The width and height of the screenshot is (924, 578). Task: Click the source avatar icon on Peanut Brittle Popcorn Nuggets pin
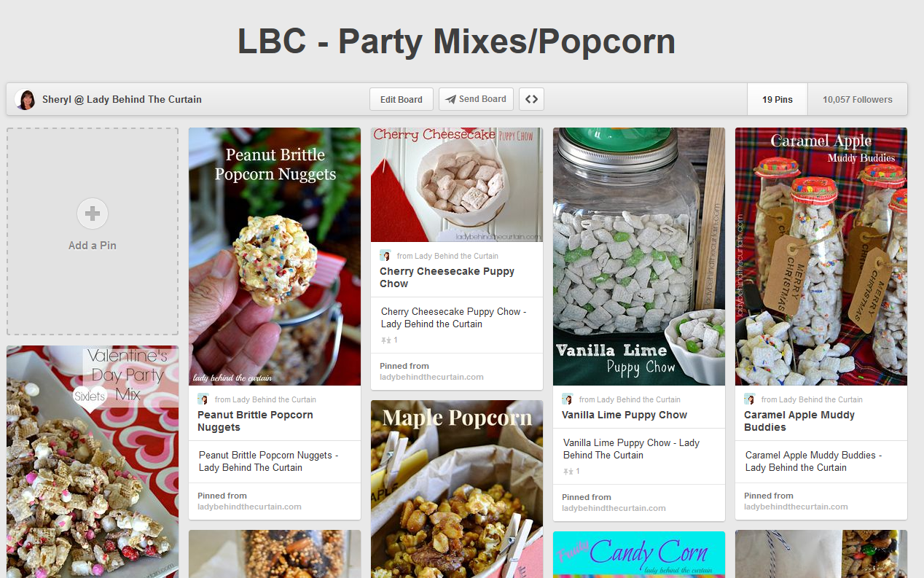coord(203,399)
